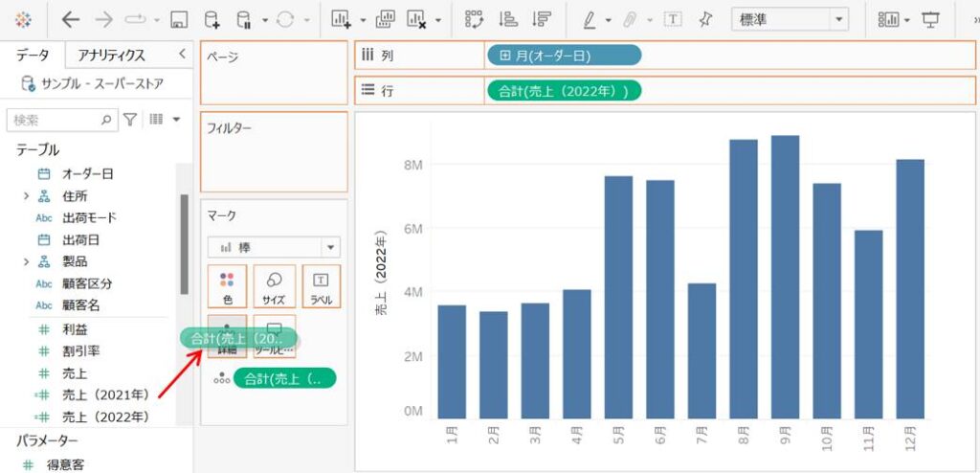Image resolution: width=980 pixels, height=473 pixels.
Task: Open the fit dropdown showing 標準
Action: coord(790,20)
